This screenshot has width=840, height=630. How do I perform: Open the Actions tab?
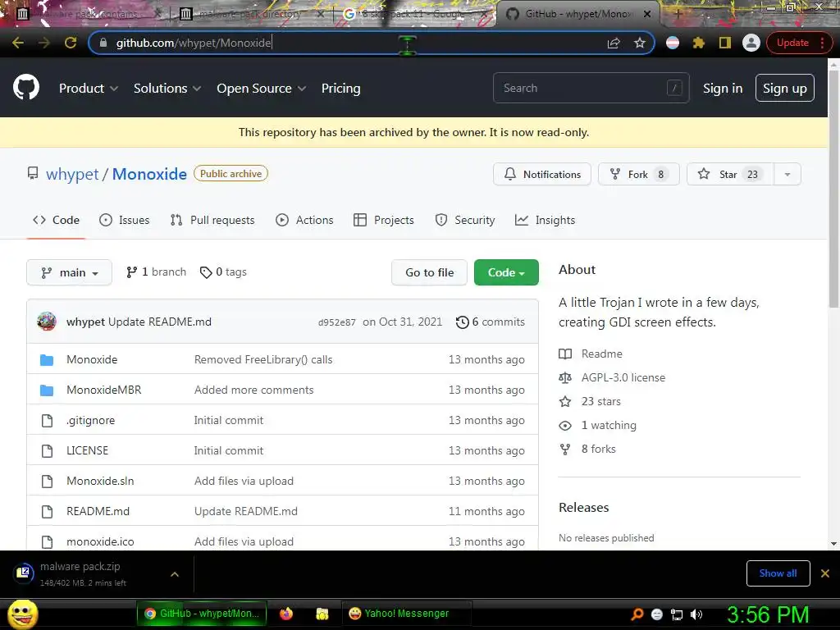click(304, 220)
